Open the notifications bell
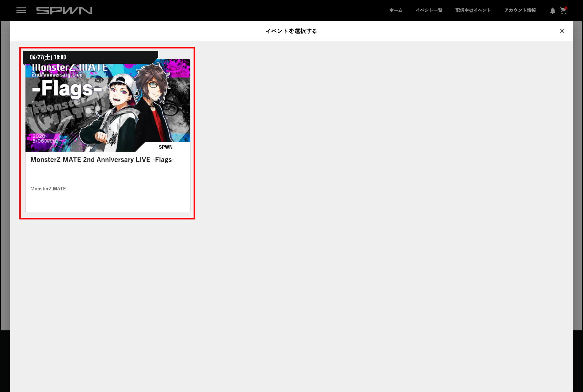 [x=553, y=11]
